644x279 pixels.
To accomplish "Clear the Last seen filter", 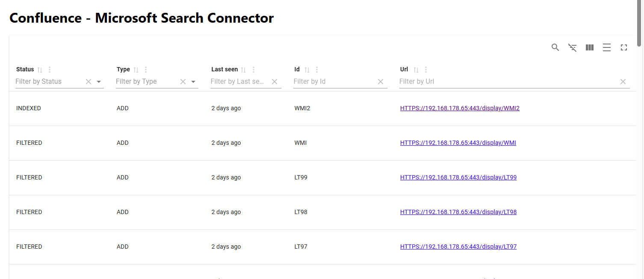I will point(275,82).
